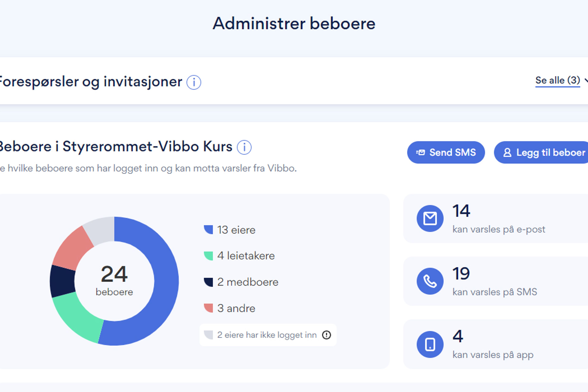
Task: Click warning icon next to eiere har ikke logget inn
Action: pos(326,335)
